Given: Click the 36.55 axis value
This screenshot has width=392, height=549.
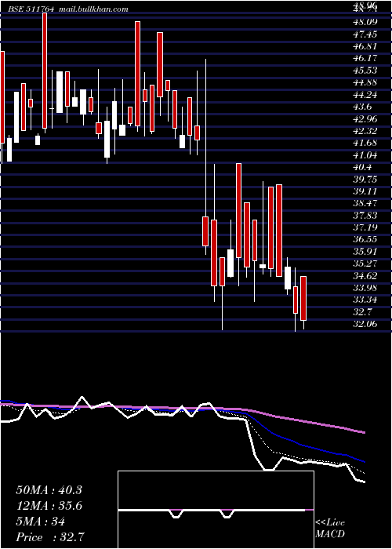Looking at the screenshot, I should point(365,240).
